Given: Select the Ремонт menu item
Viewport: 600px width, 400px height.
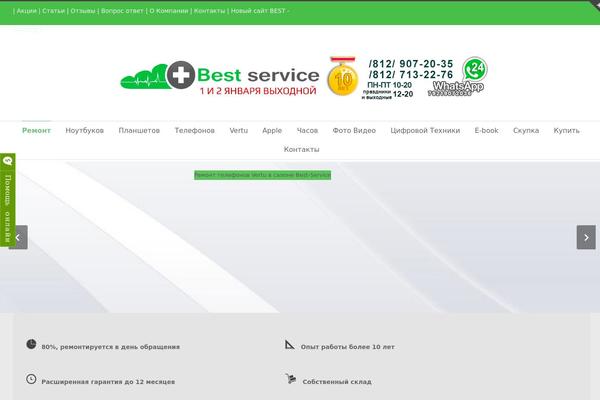Looking at the screenshot, I should pyautogui.click(x=36, y=131).
